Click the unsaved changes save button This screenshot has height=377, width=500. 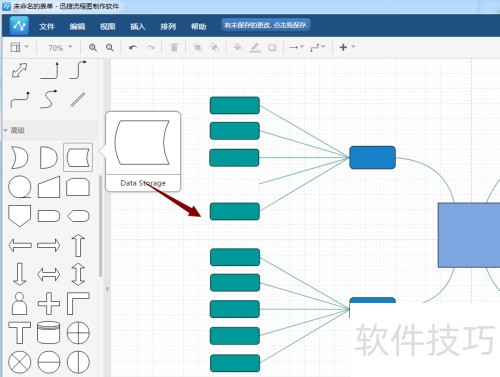coord(266,25)
